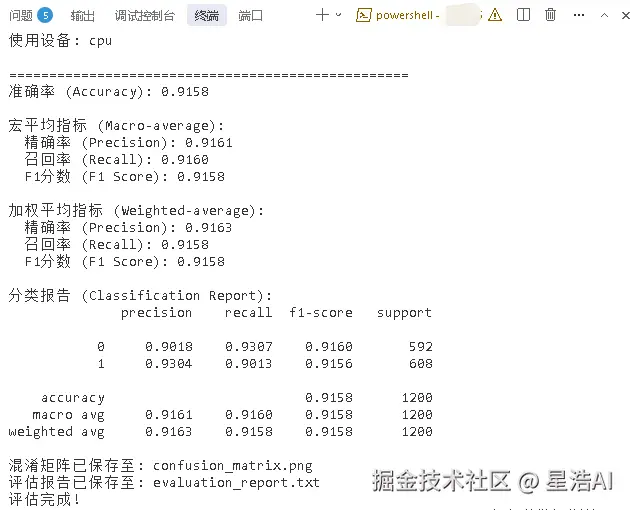Open the 问题 problems tab

(21, 16)
